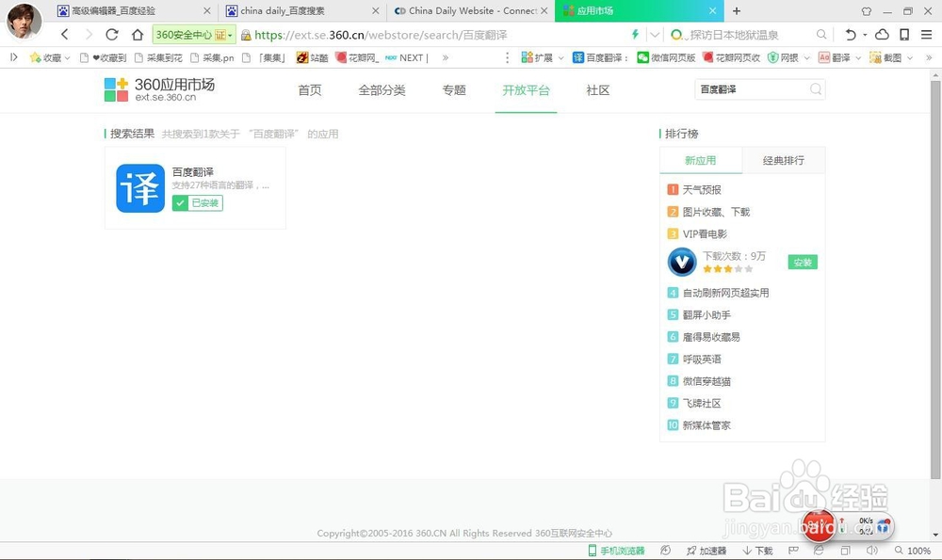
Task: Click the 100% zoom level control
Action: 913,551
